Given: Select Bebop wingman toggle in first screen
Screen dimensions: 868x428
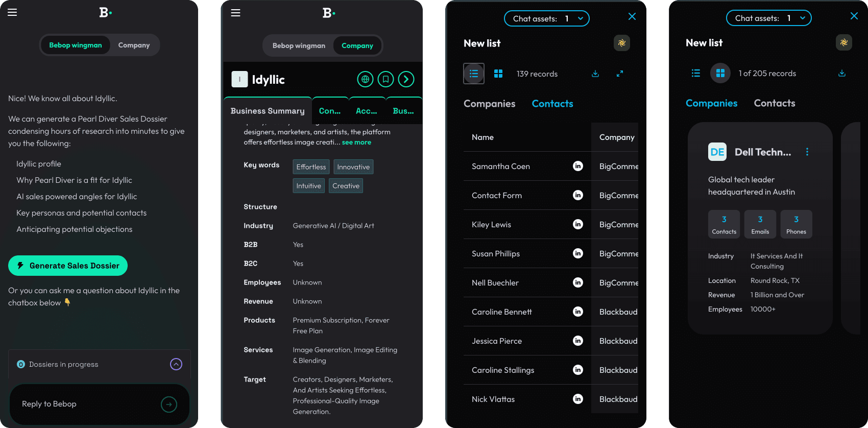Looking at the screenshot, I should click(76, 45).
